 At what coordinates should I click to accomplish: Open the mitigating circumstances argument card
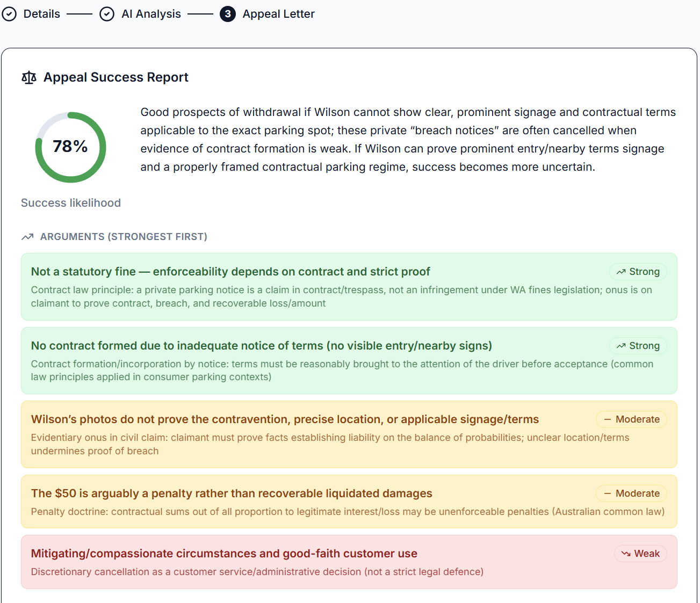[x=224, y=554]
